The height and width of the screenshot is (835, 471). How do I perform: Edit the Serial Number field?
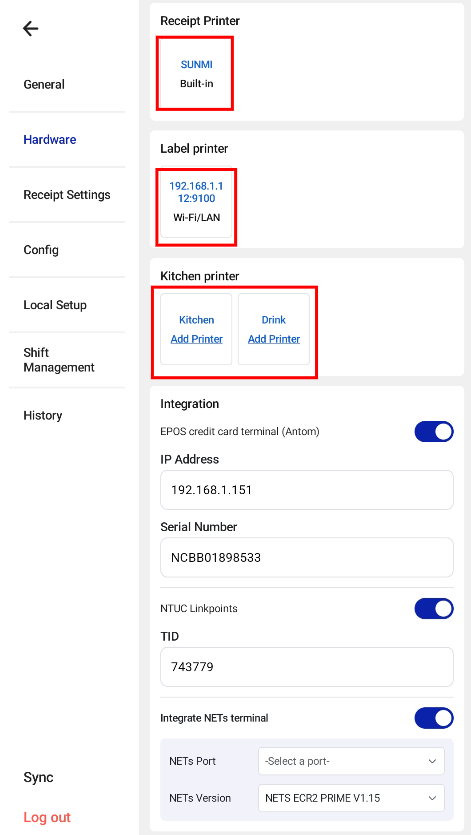307,558
